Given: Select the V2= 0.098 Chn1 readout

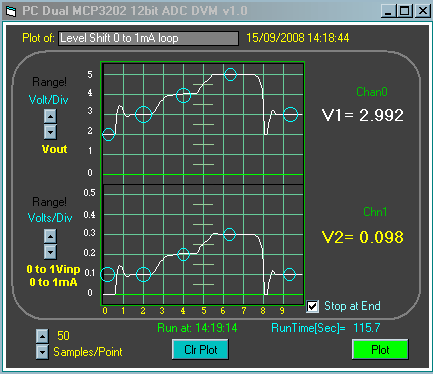Looking at the screenshot, I should click(363, 237).
